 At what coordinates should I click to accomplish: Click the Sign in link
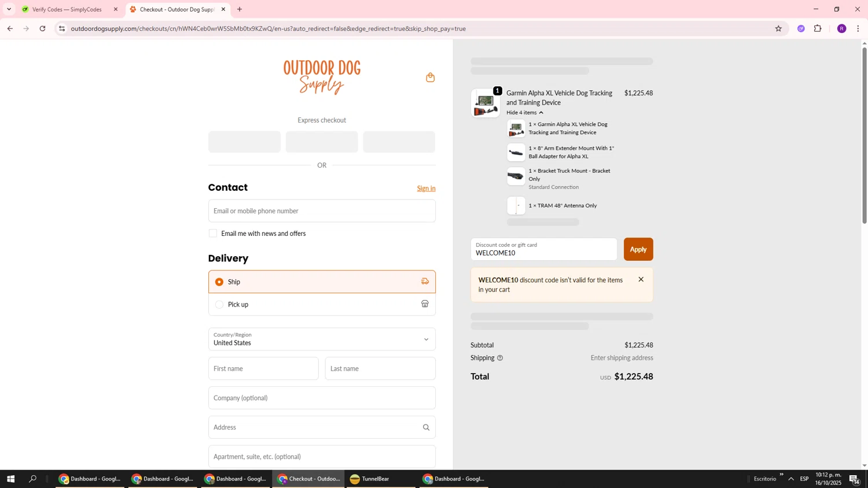(x=426, y=188)
